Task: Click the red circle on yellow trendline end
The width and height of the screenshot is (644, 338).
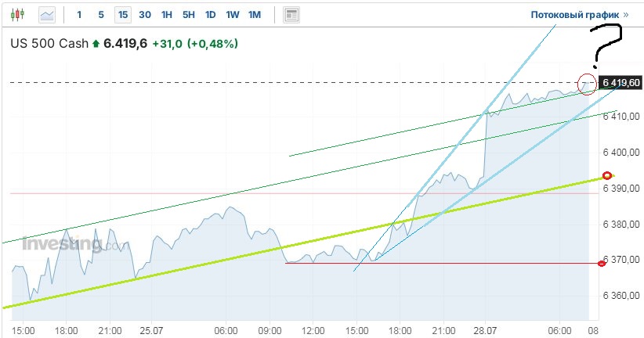Action: click(606, 174)
